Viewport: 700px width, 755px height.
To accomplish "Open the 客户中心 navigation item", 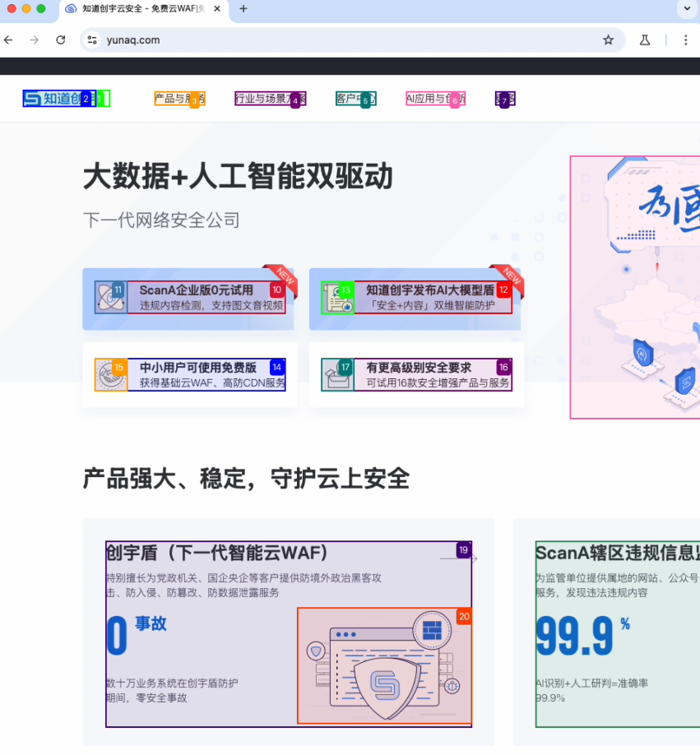I will coord(356,99).
